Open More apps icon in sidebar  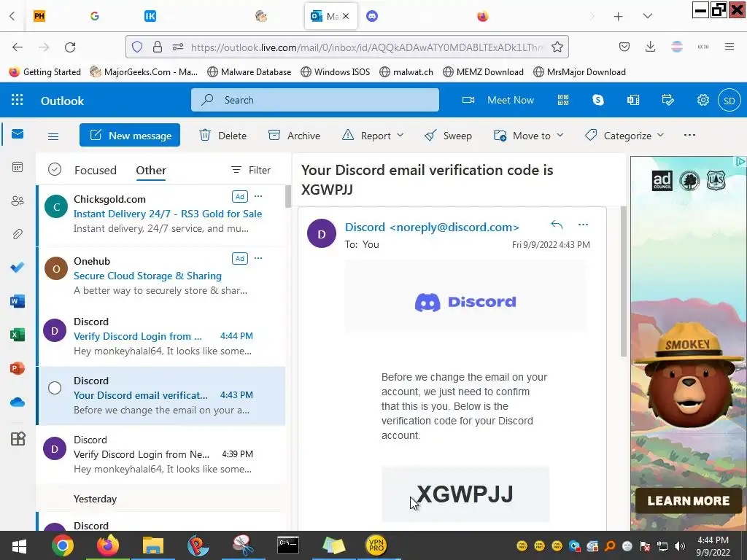[x=18, y=438]
